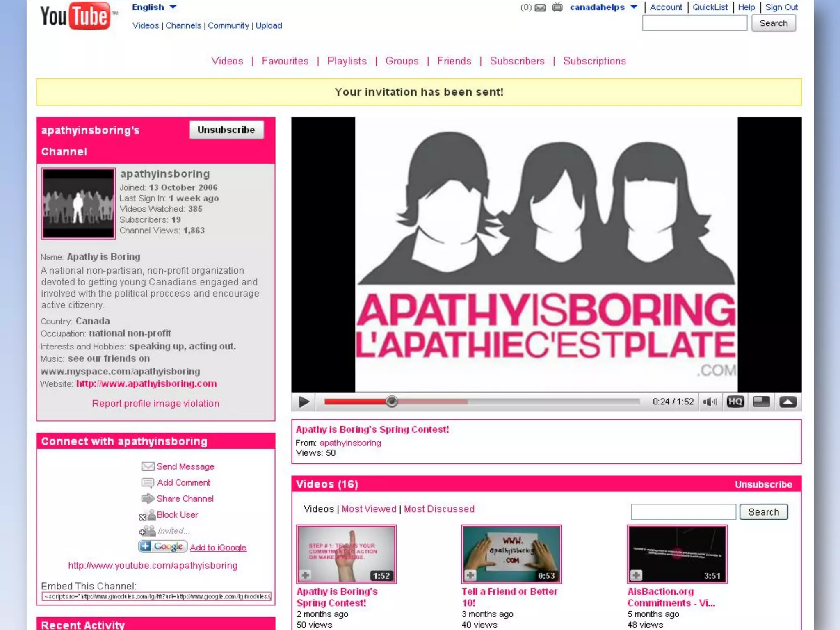Open the Playlists channel tab
840x630 pixels.
[347, 61]
